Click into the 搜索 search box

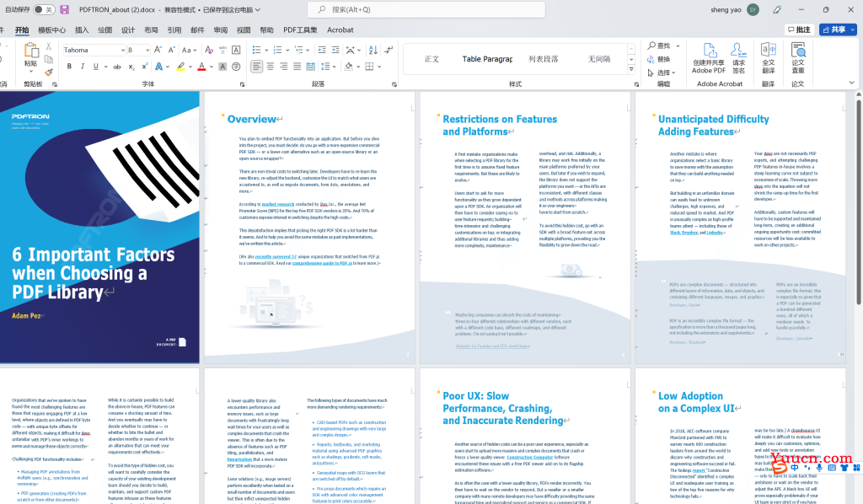click(426, 9)
